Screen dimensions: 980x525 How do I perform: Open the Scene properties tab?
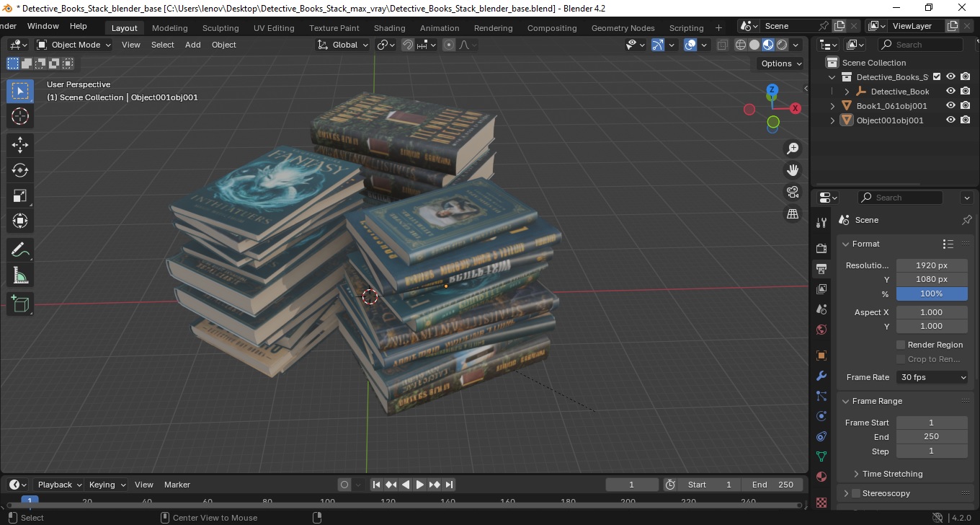click(x=821, y=309)
